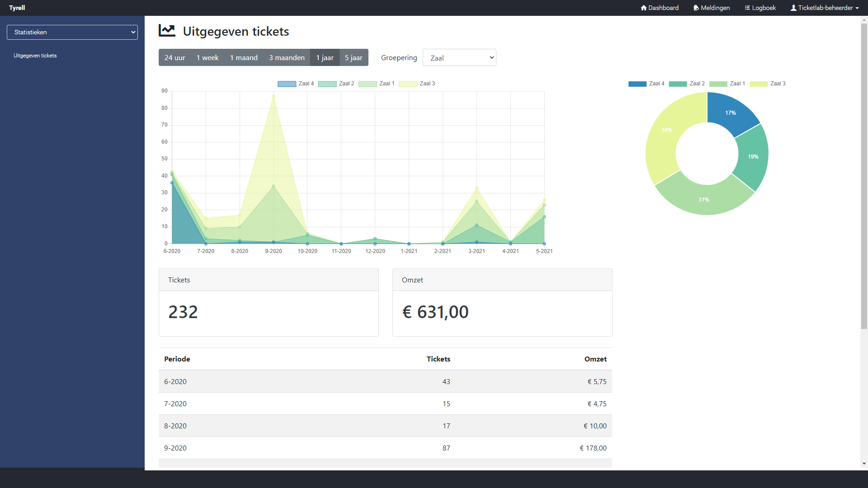Click the 34% yellow donut segment
This screenshot has height=488, width=868.
click(x=667, y=130)
